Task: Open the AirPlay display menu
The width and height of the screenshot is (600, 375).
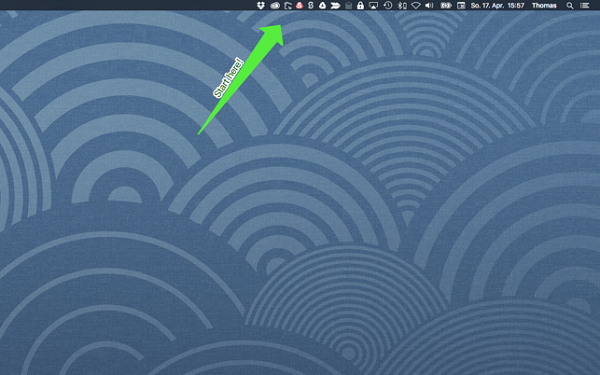Action: (373, 5)
